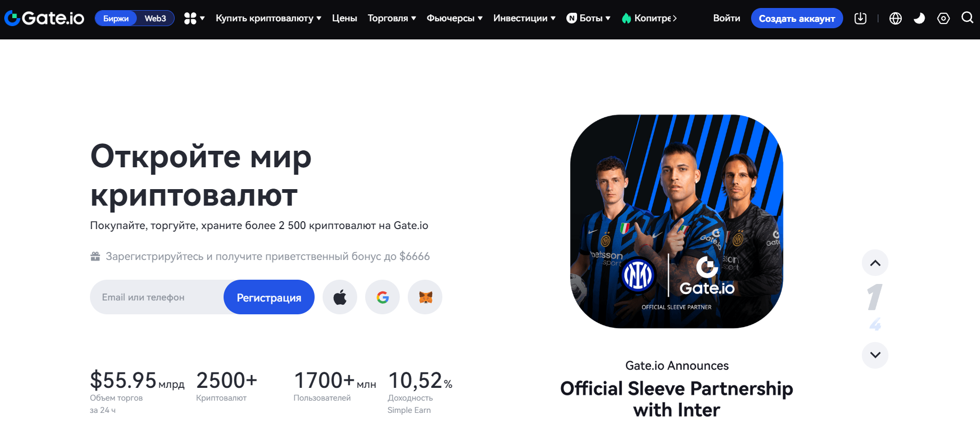Click the Создать аккаунт button
Viewport: 980px width, 423px height.
[797, 18]
